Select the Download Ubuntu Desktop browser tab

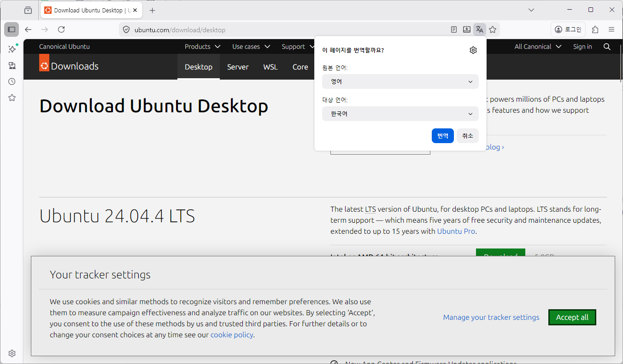[91, 10]
